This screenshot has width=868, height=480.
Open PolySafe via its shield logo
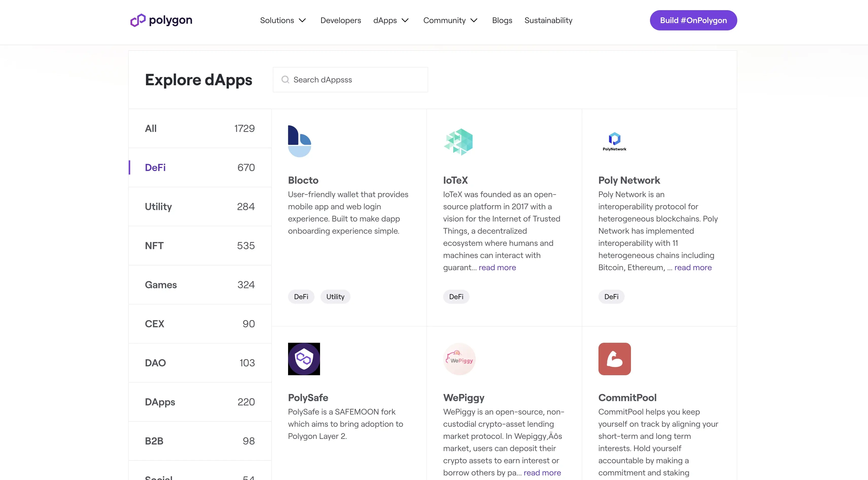point(304,359)
